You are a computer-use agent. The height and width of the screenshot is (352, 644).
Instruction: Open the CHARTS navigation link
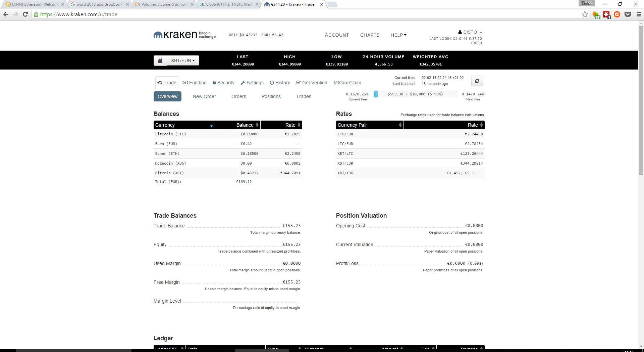(x=370, y=35)
